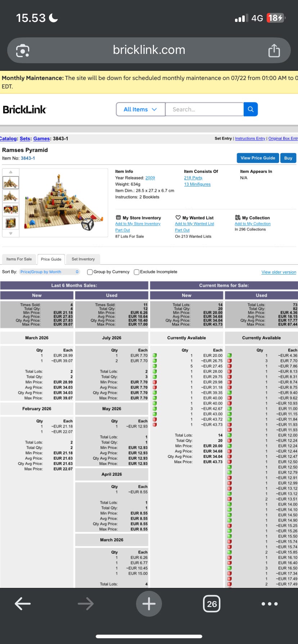Click the green box icon beside the EUR 12.00 row
Viewport: 298px width, 644px height.
(x=229, y=435)
